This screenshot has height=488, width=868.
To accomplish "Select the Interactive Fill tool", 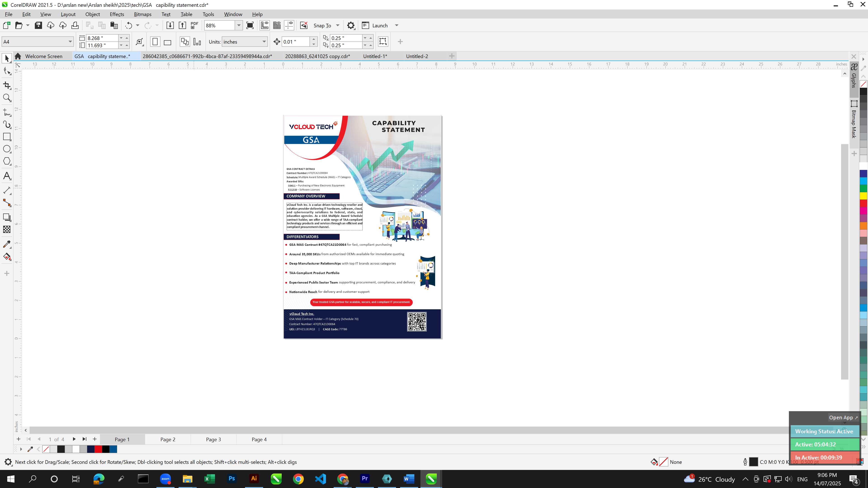I will click(7, 257).
